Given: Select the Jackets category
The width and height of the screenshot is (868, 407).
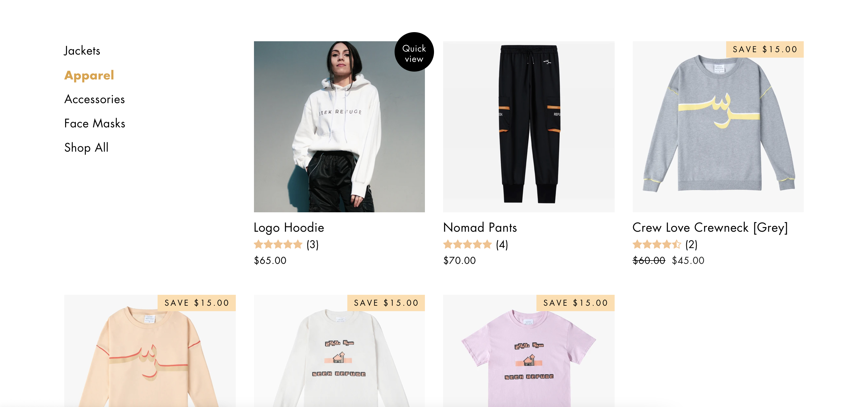Looking at the screenshot, I should click(x=82, y=51).
